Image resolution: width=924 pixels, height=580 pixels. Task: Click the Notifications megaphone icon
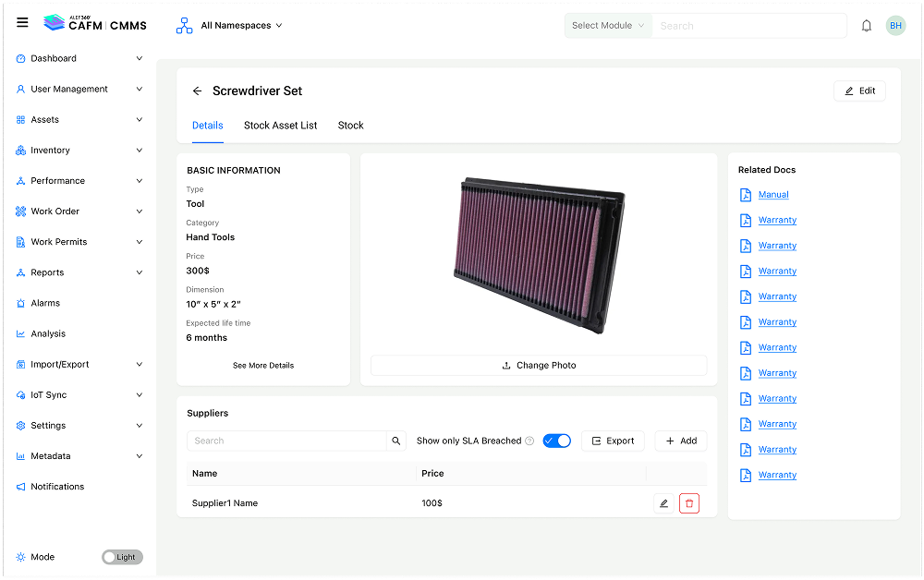tap(20, 487)
